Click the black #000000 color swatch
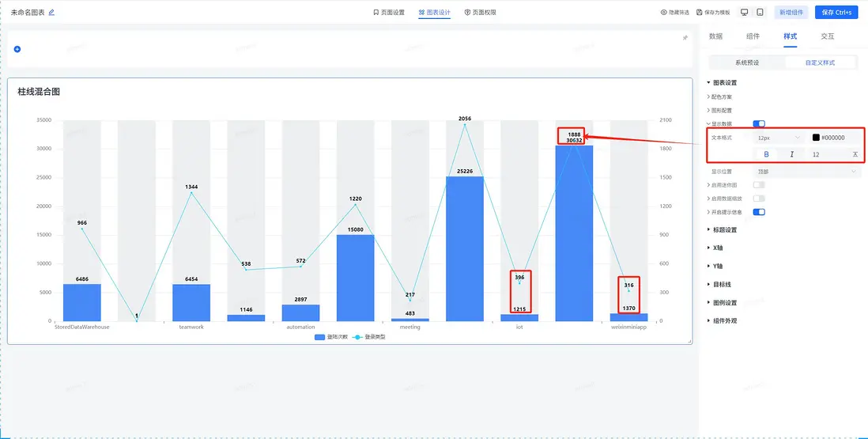Viewport: 868px width, 439px height. click(816, 138)
